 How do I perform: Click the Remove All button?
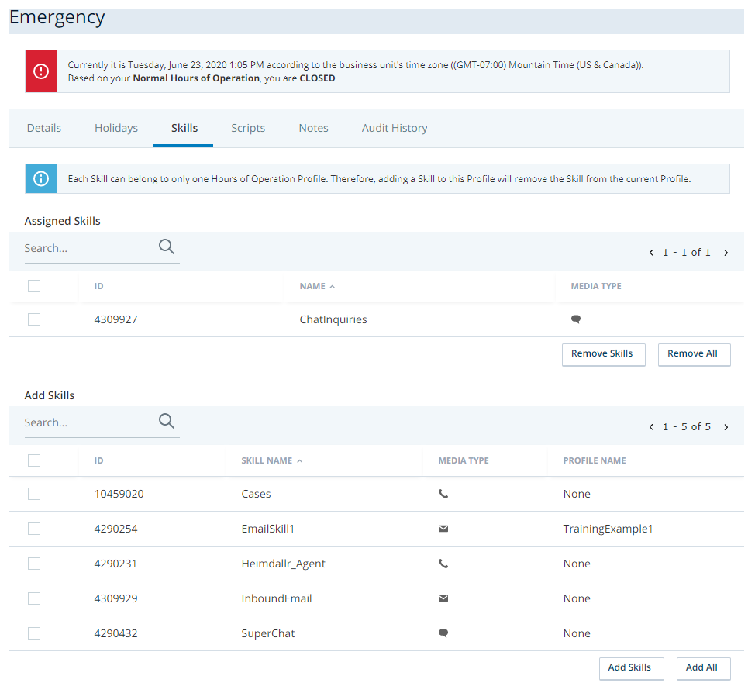point(694,354)
